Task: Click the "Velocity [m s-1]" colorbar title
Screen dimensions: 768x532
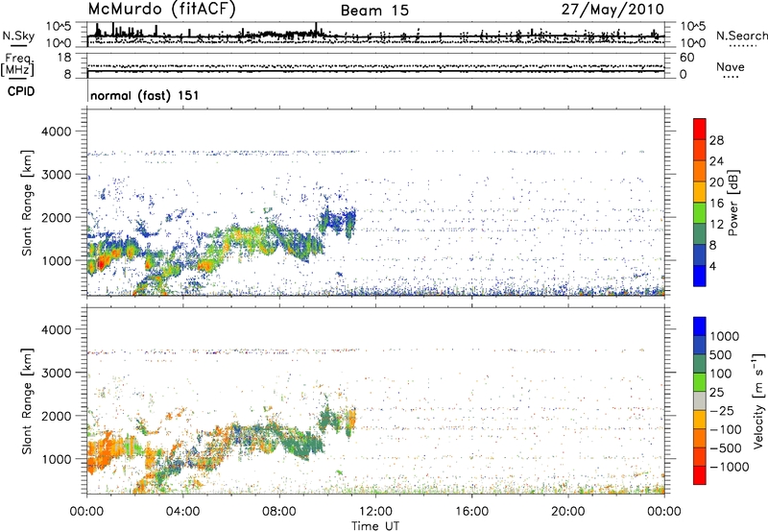Action: click(758, 400)
